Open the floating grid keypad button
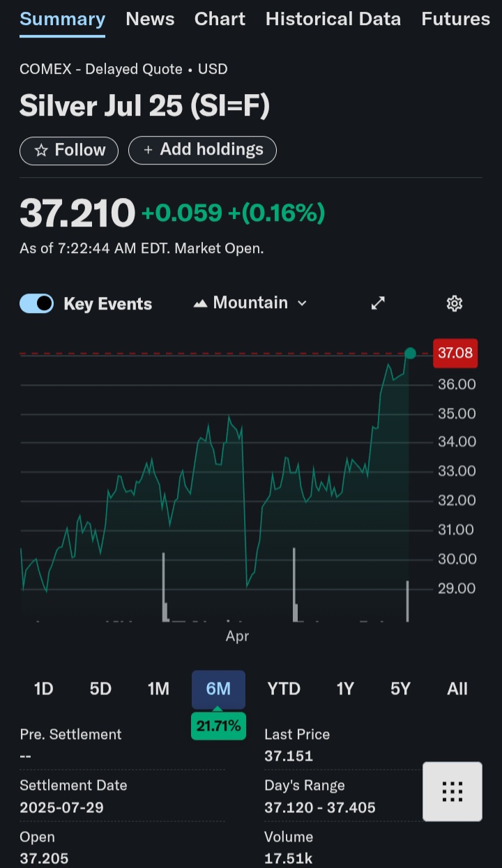502x868 pixels. 452,791
